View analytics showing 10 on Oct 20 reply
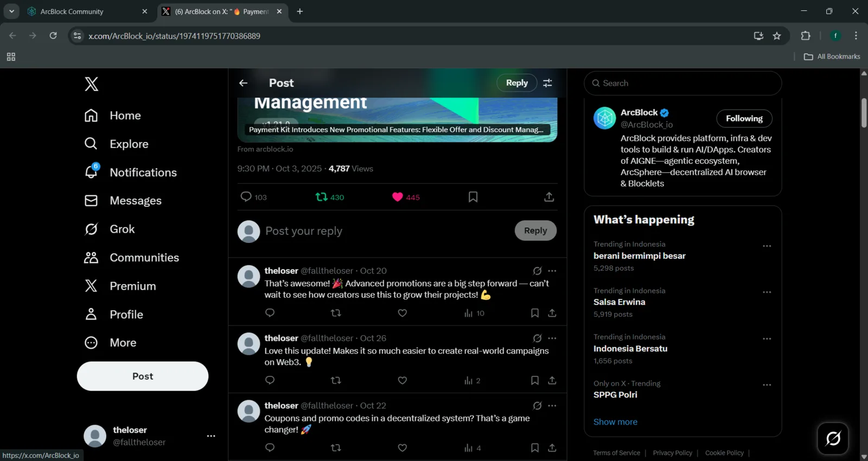The height and width of the screenshot is (461, 868). point(474,313)
